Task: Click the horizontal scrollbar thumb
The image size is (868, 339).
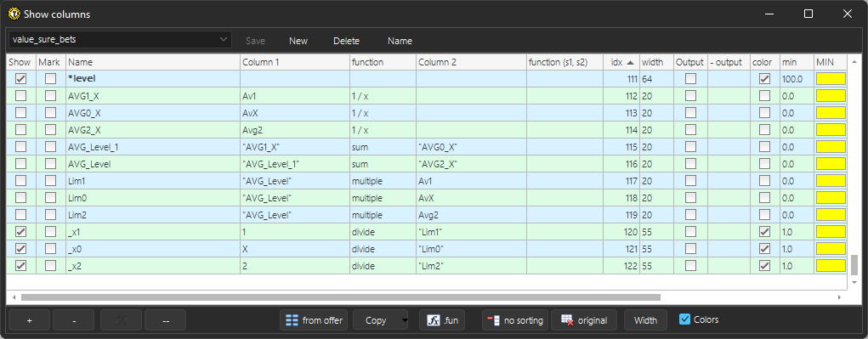Action: coord(340,297)
